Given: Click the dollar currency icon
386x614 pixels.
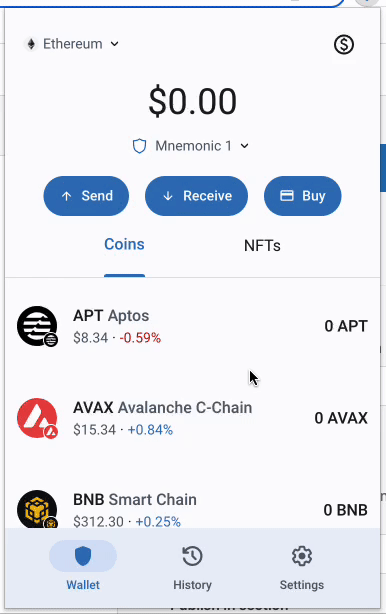Looking at the screenshot, I should point(344,44).
